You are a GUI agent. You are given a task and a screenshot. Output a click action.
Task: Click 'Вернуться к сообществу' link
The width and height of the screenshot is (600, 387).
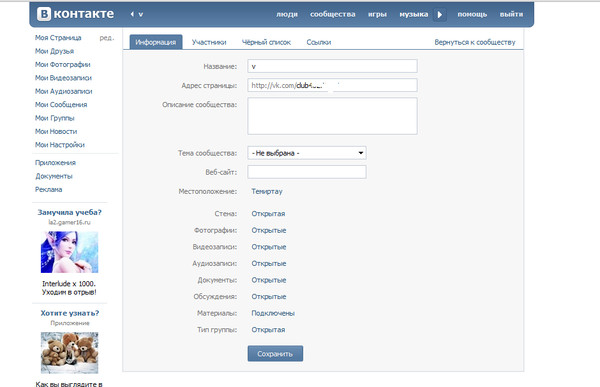click(x=475, y=42)
